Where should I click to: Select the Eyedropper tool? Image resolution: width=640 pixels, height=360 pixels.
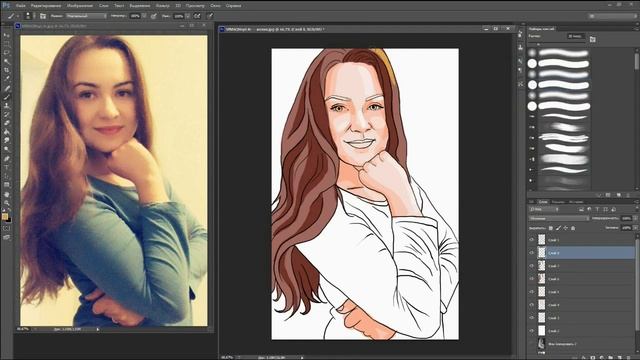tap(7, 79)
